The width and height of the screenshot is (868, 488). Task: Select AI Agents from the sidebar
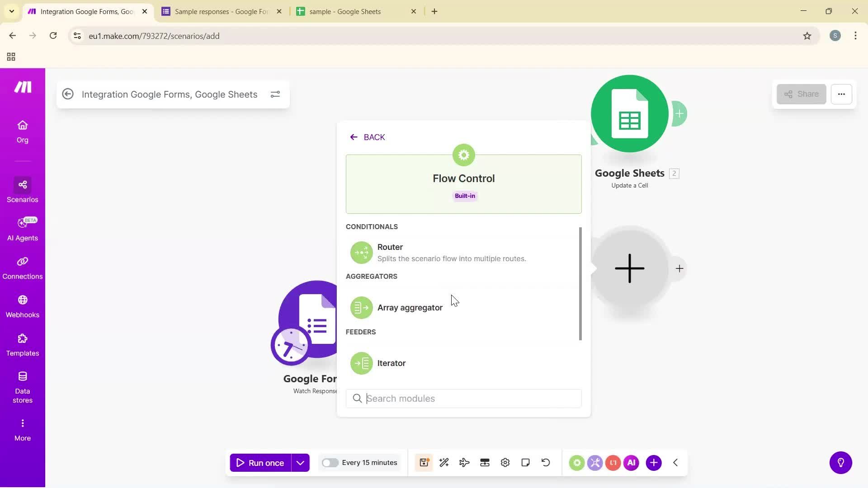tap(22, 228)
